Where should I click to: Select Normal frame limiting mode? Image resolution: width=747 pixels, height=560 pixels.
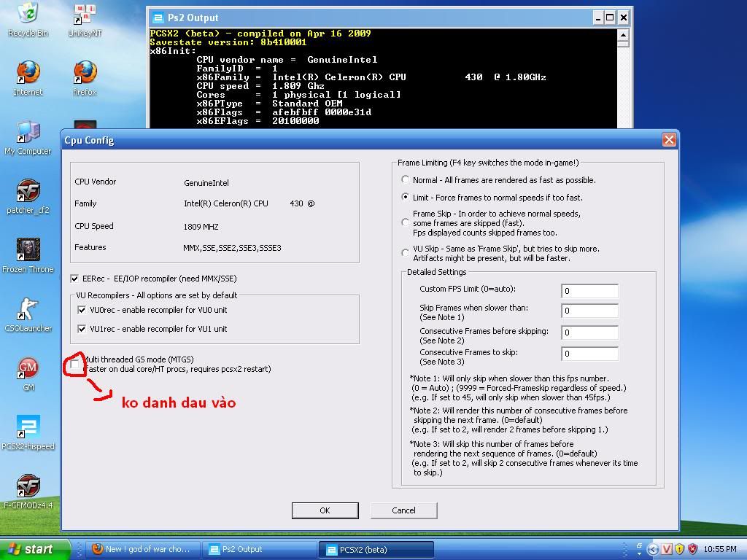[x=406, y=180]
